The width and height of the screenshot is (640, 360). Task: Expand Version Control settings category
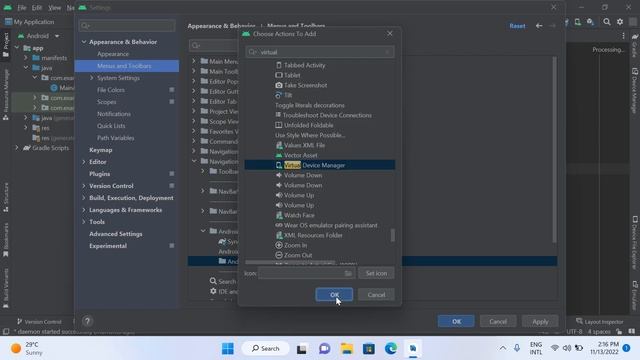click(x=84, y=186)
